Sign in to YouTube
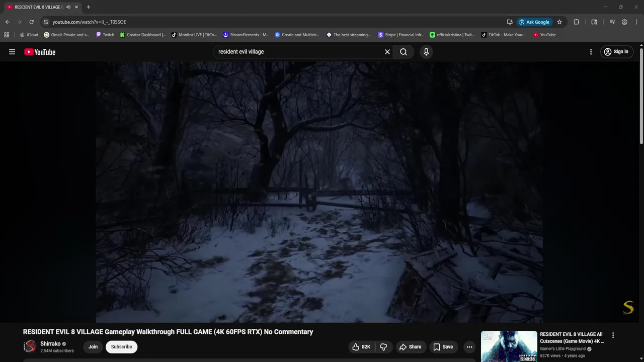 (x=616, y=52)
